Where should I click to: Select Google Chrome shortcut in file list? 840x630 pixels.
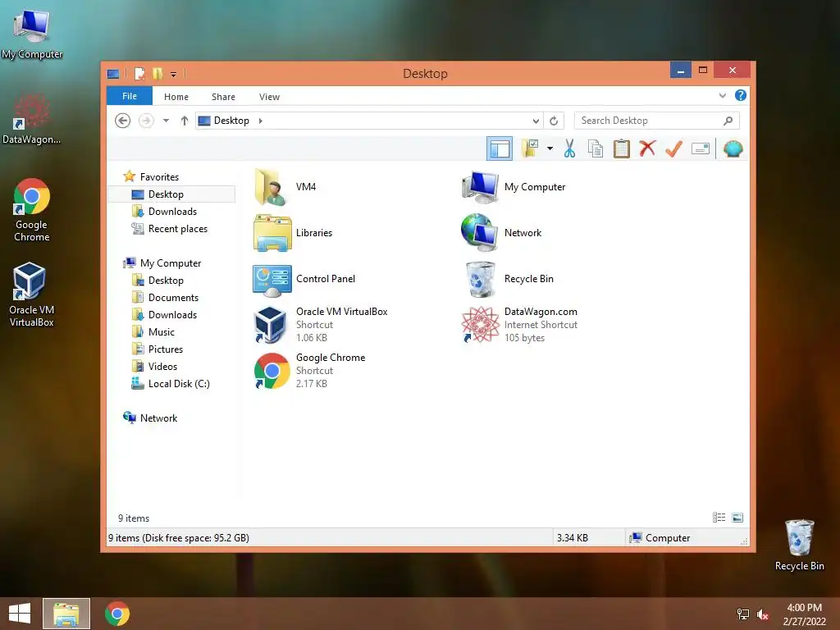click(309, 371)
